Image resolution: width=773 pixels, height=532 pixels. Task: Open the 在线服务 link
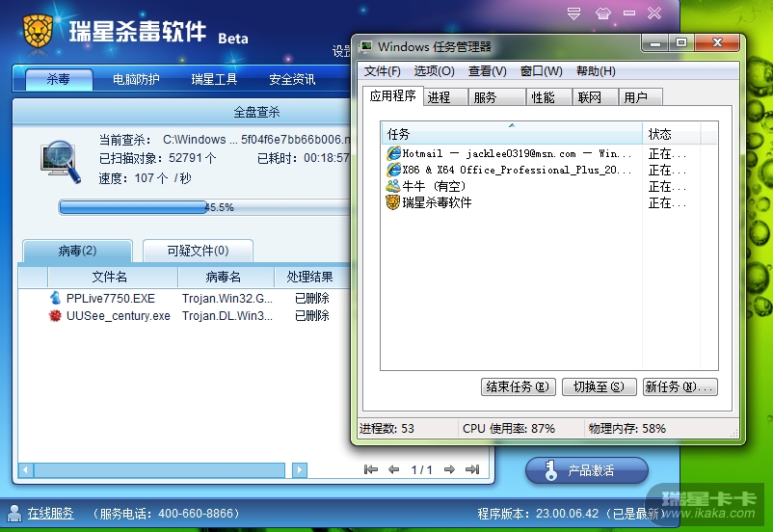[x=50, y=514]
